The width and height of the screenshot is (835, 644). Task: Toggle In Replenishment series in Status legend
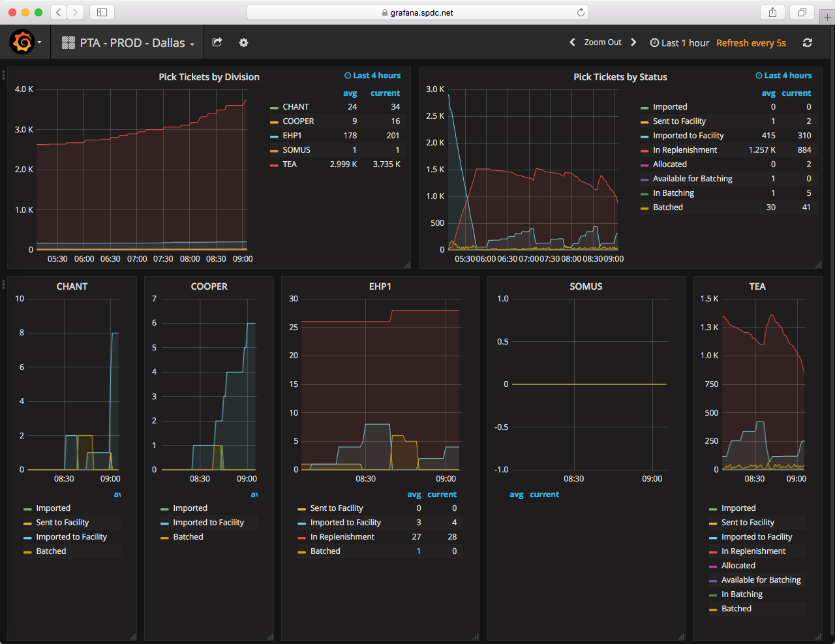tap(685, 150)
